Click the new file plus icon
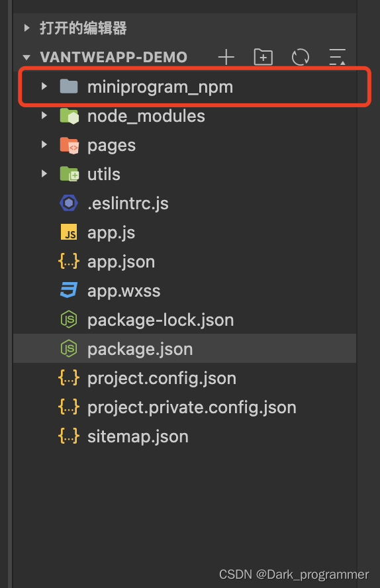Image resolution: width=380 pixels, height=588 pixels. click(x=226, y=58)
